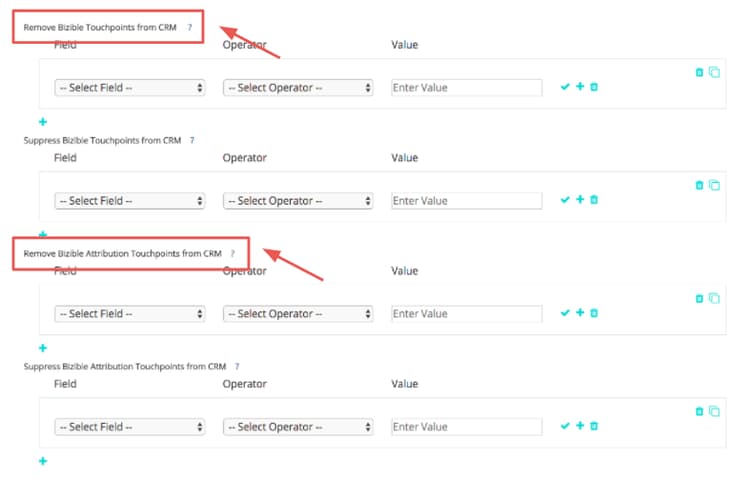Screen dimensions: 750x479
Task: Focus Enter Value box under Remove Bizible Attribution Touchpoints
Action: (466, 313)
